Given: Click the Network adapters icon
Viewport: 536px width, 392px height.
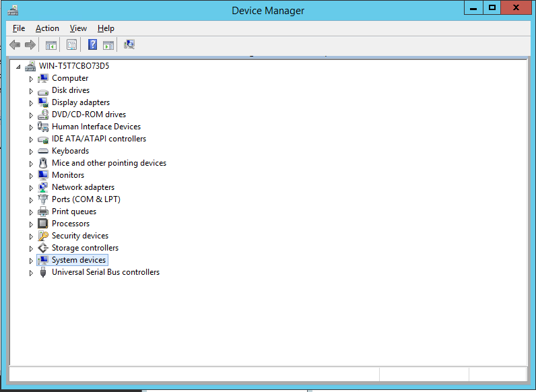Looking at the screenshot, I should 43,187.
